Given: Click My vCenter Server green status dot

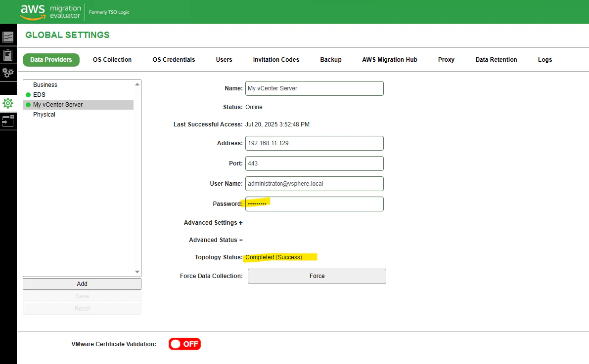Looking at the screenshot, I should 28,105.
